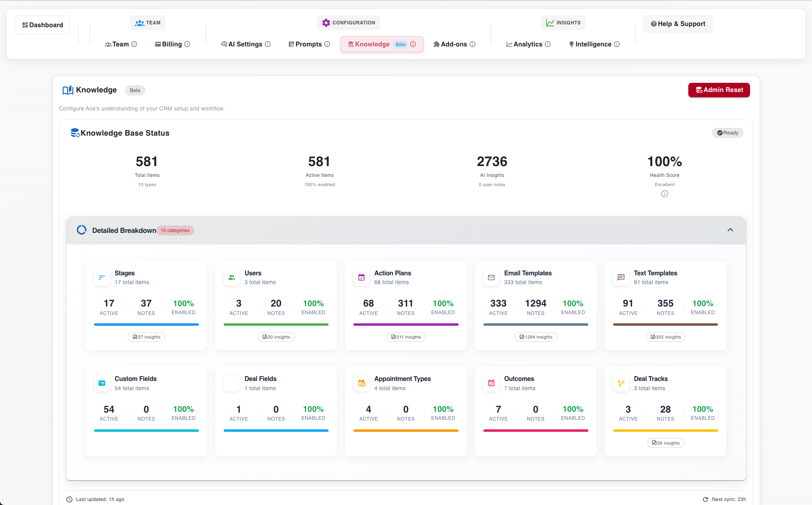The image size is (812, 505).
Task: Click the Stages category icon
Action: pyautogui.click(x=102, y=277)
